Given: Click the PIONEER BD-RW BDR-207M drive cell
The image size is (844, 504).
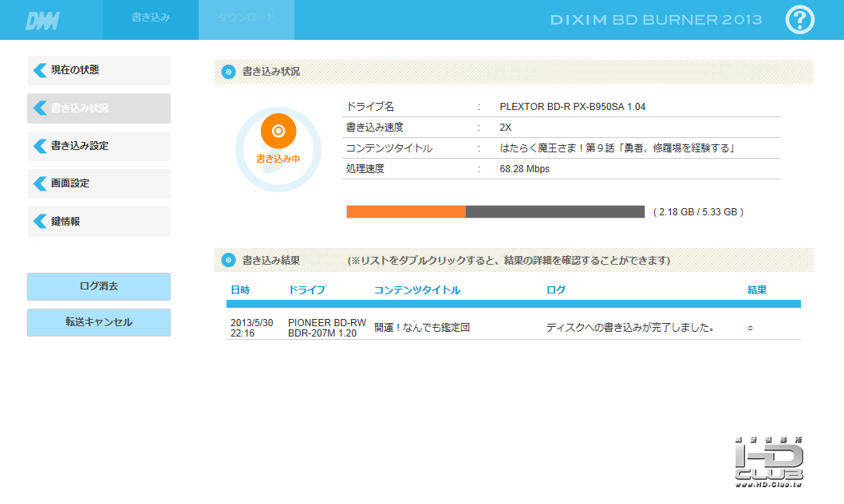Looking at the screenshot, I should click(x=327, y=328).
